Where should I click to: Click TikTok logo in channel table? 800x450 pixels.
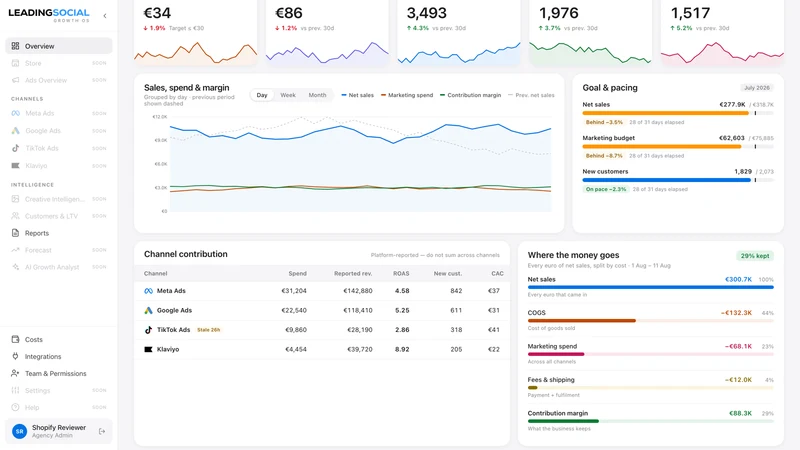[x=148, y=330]
